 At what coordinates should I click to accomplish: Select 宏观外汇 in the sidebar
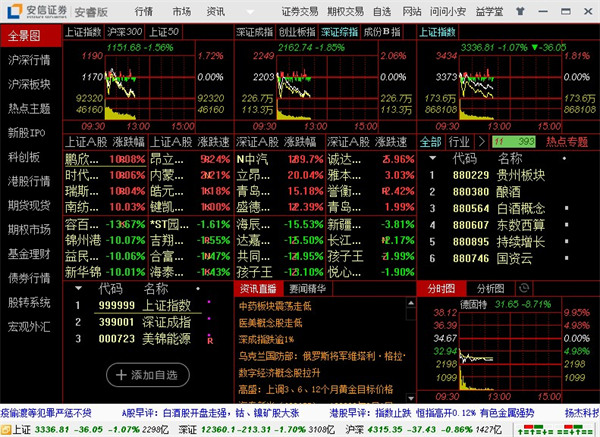pos(29,327)
